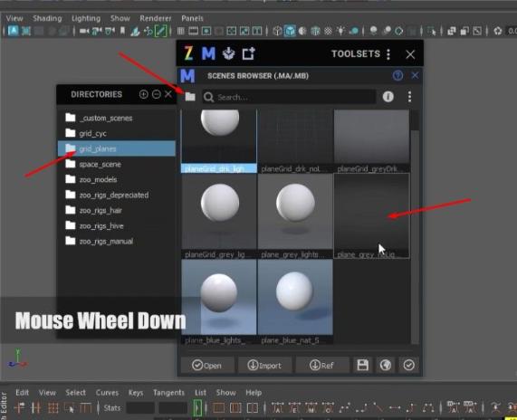Screen dimensions: 517x420
Task: Click the Import scene button
Action: click(264, 365)
